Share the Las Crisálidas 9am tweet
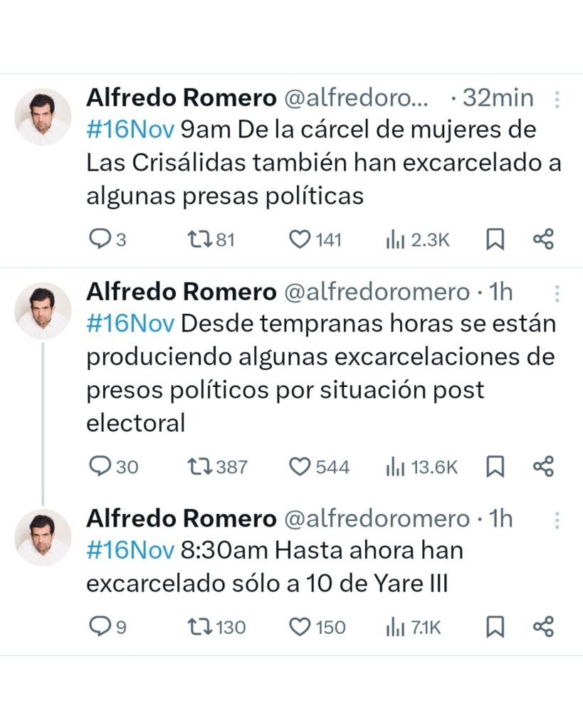Image resolution: width=583 pixels, height=728 pixels. [x=543, y=240]
